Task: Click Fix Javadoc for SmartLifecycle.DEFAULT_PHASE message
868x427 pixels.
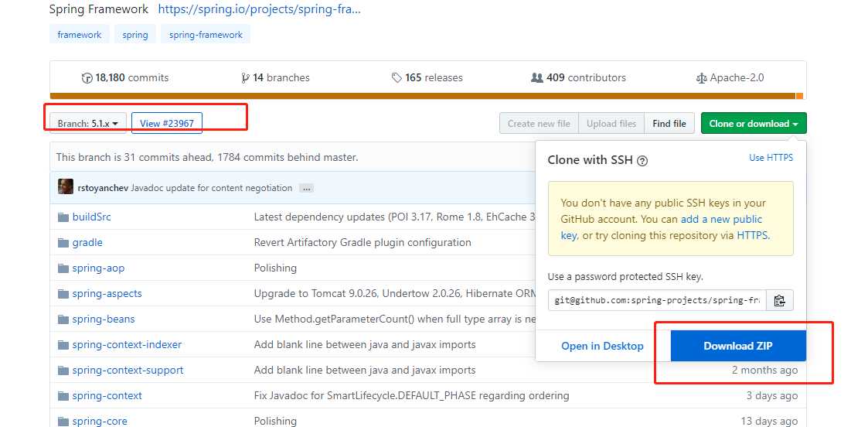Action: pyautogui.click(x=411, y=395)
